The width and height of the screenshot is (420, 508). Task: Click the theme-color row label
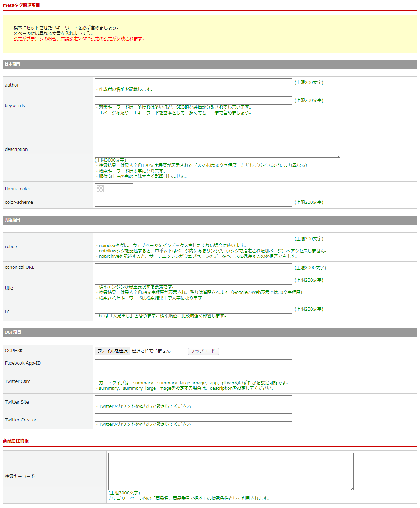[18, 189]
